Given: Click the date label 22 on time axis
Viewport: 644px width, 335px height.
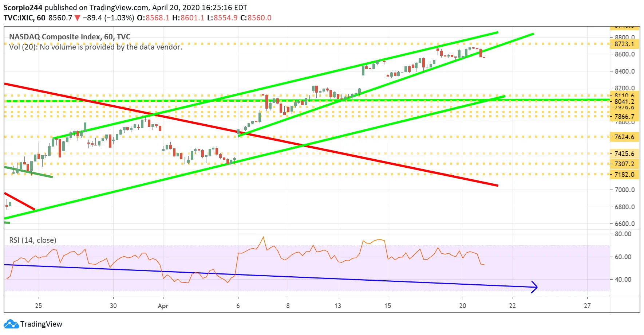Looking at the screenshot, I should click(513, 306).
